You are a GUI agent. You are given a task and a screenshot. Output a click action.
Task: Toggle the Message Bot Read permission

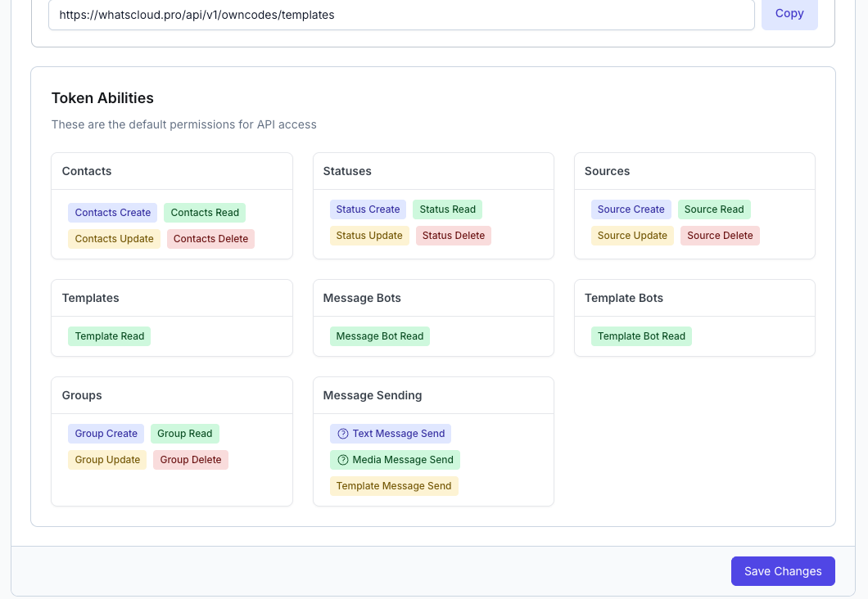click(379, 336)
